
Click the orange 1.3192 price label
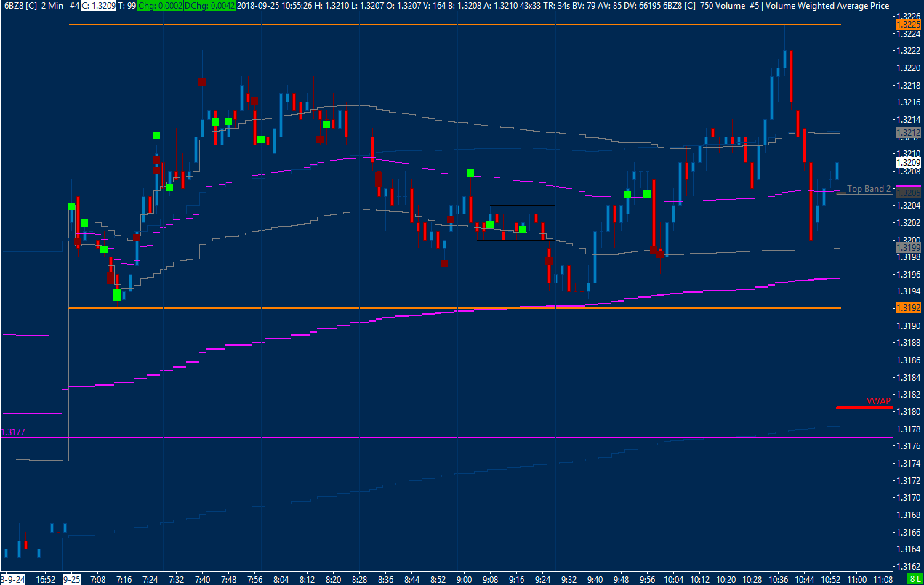[909, 308]
